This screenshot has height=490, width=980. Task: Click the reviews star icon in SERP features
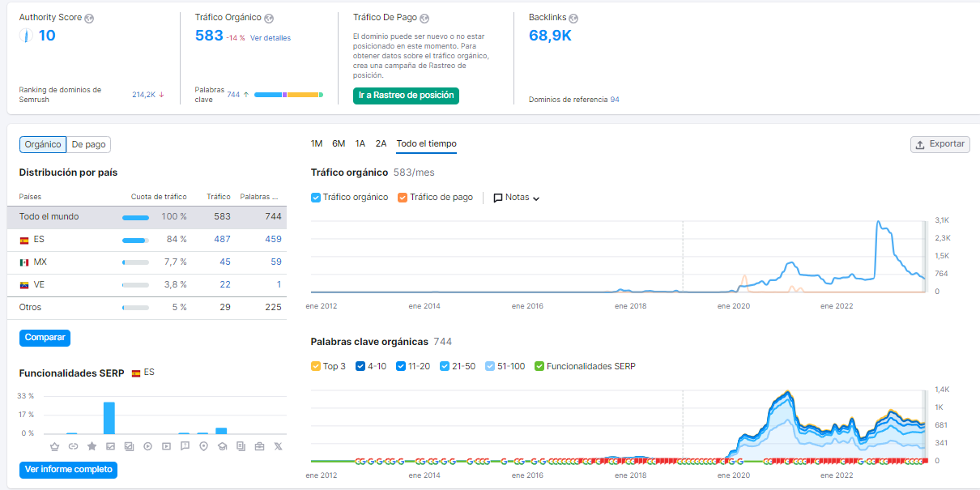tap(92, 446)
